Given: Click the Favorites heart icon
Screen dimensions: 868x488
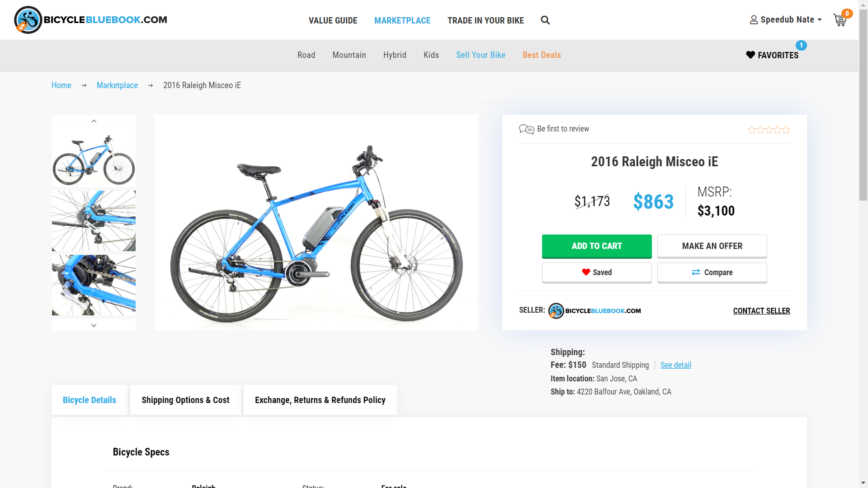Looking at the screenshot, I should pos(750,55).
